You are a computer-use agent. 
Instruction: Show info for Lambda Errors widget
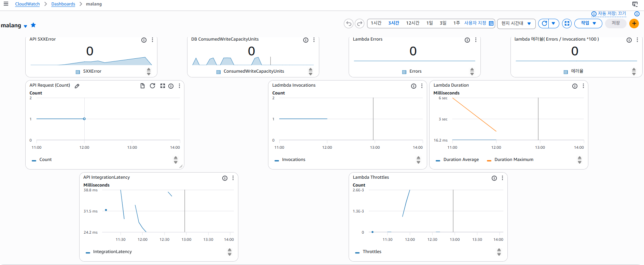467,40
